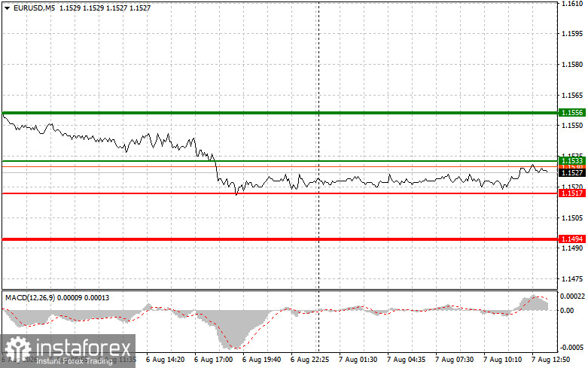Select the 7 Aug 10:10 time label
The width and height of the screenshot is (588, 368).
pyautogui.click(x=502, y=360)
